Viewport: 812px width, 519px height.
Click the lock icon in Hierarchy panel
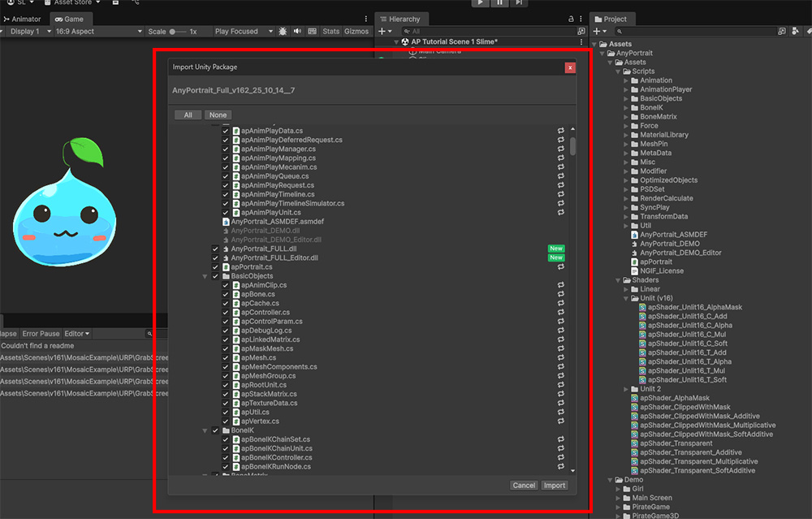click(570, 19)
